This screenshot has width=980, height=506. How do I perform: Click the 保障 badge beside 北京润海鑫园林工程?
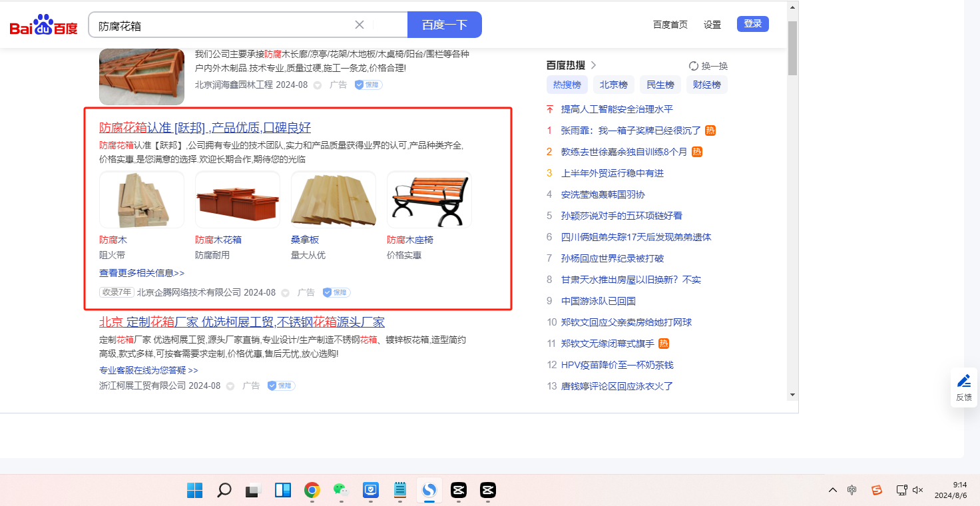coord(368,85)
